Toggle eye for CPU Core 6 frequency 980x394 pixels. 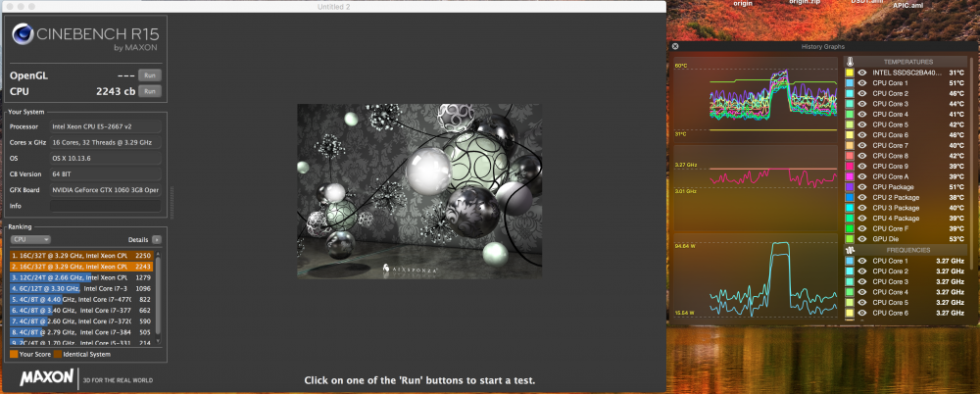[861, 313]
